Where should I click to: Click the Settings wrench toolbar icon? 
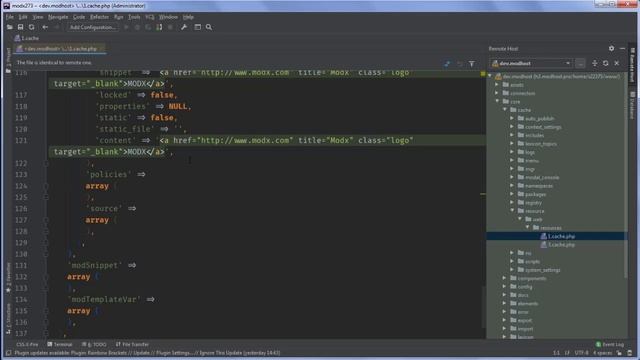tap(184, 27)
